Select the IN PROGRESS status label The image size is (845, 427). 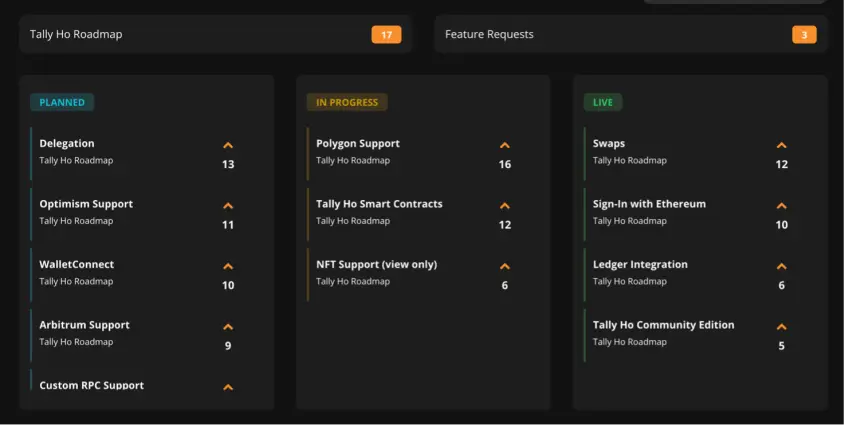[x=347, y=102]
